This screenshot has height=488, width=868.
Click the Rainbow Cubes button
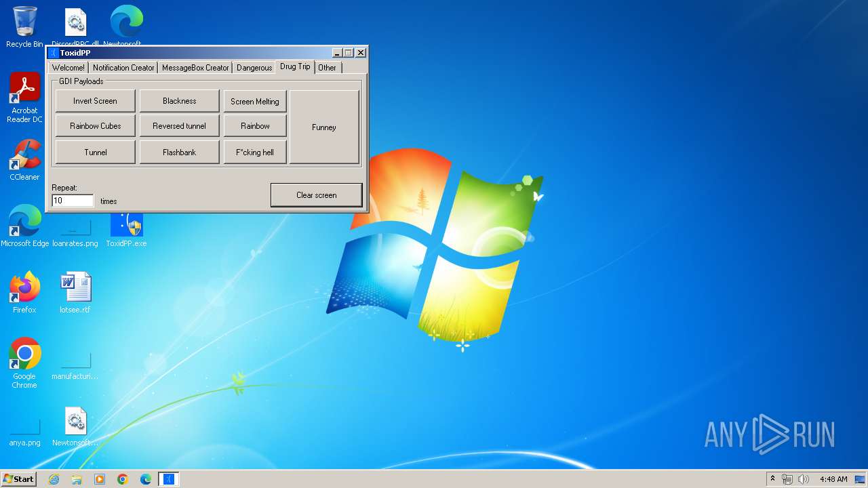click(x=95, y=126)
